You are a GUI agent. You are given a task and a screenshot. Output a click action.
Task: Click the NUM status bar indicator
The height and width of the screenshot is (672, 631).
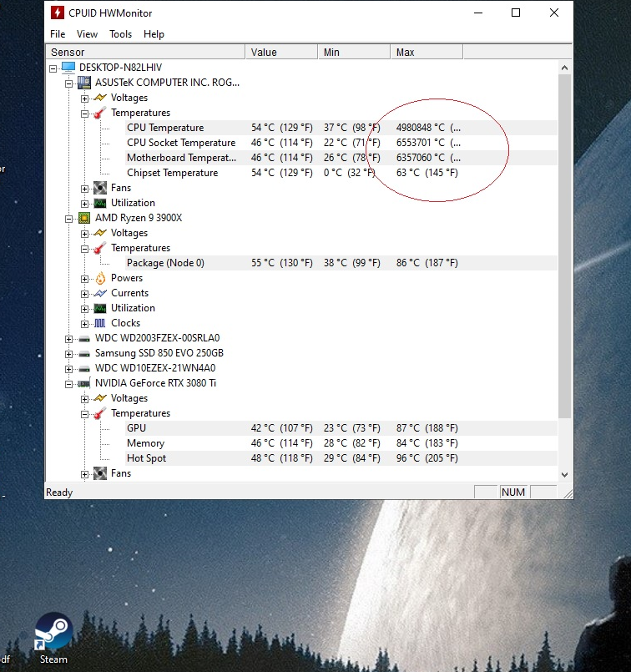(x=513, y=492)
